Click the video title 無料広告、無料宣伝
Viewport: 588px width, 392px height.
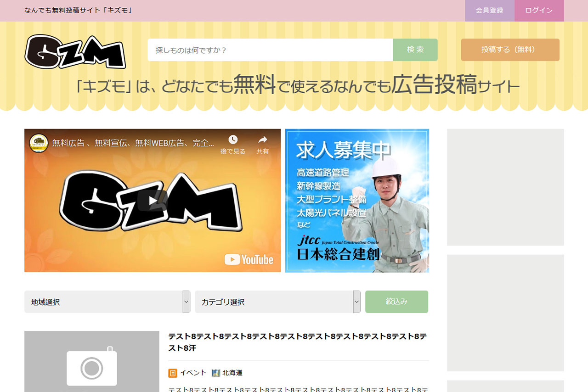[x=133, y=143]
